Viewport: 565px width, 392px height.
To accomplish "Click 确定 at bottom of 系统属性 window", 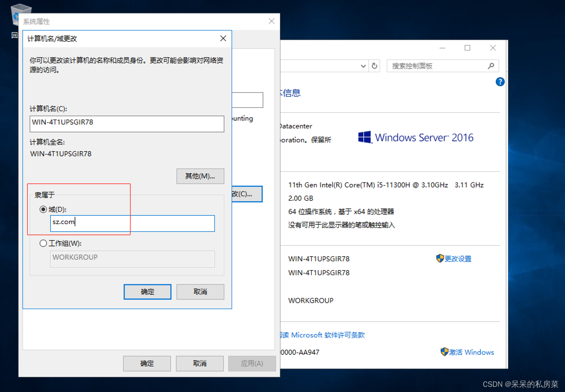I will coord(147,363).
